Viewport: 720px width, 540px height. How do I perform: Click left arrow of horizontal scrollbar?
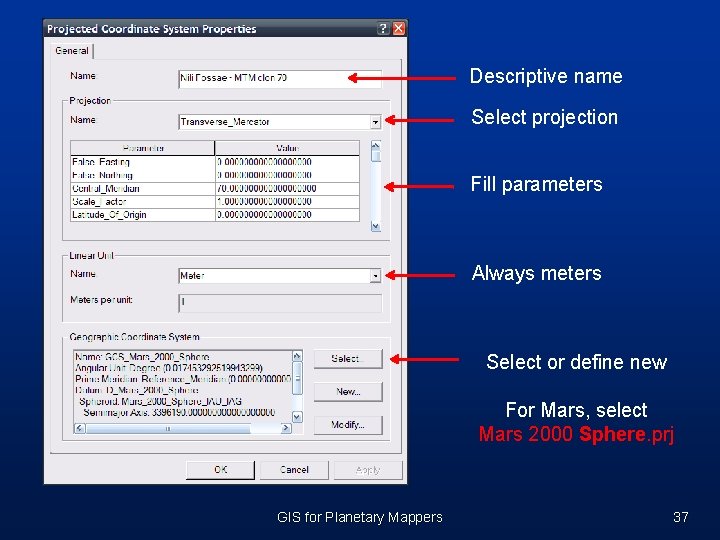[x=79, y=428]
